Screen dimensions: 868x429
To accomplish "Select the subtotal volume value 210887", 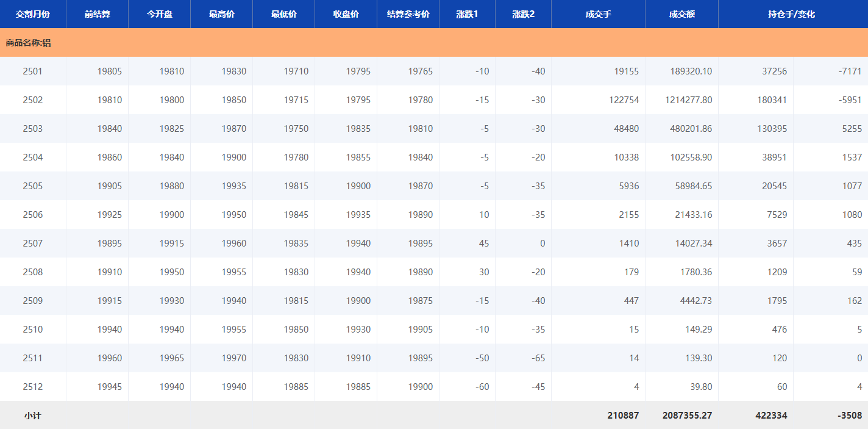I will 623,416.
